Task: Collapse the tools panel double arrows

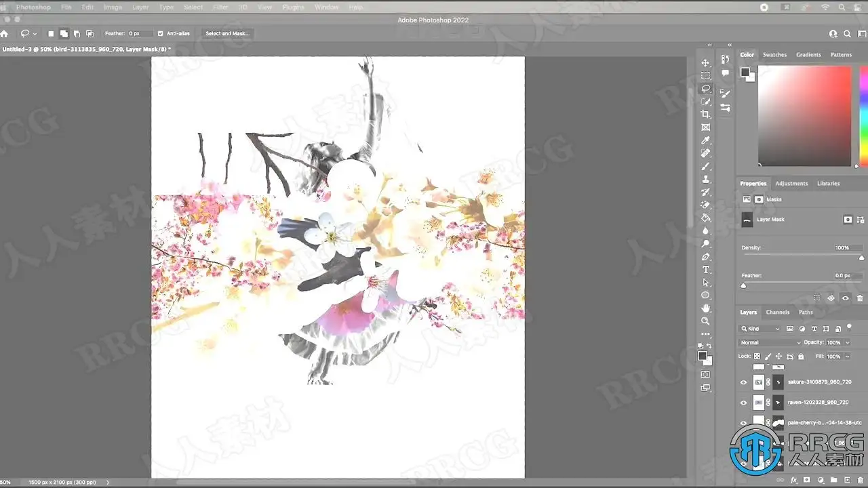Action: pyautogui.click(x=710, y=45)
